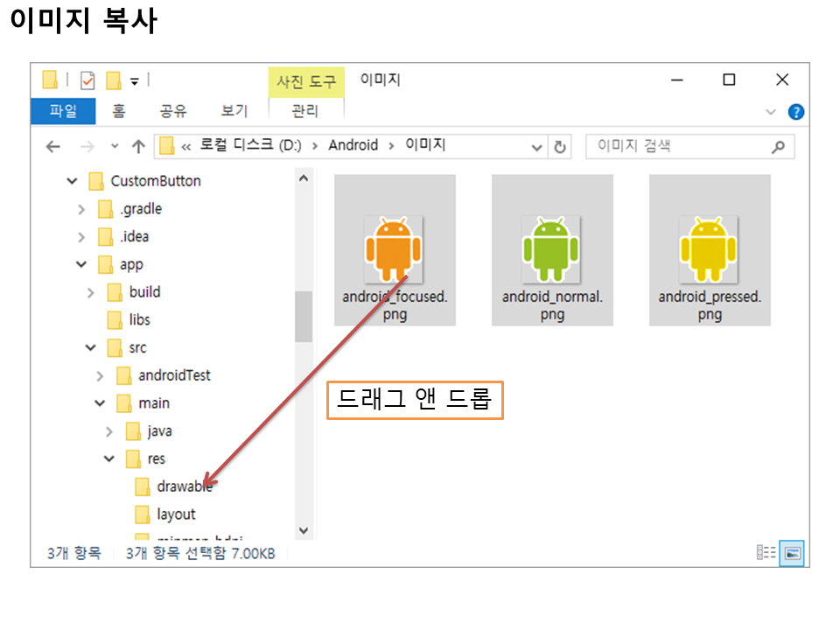
Task: Select the 관리 tab under 사진 도구
Action: [304, 111]
